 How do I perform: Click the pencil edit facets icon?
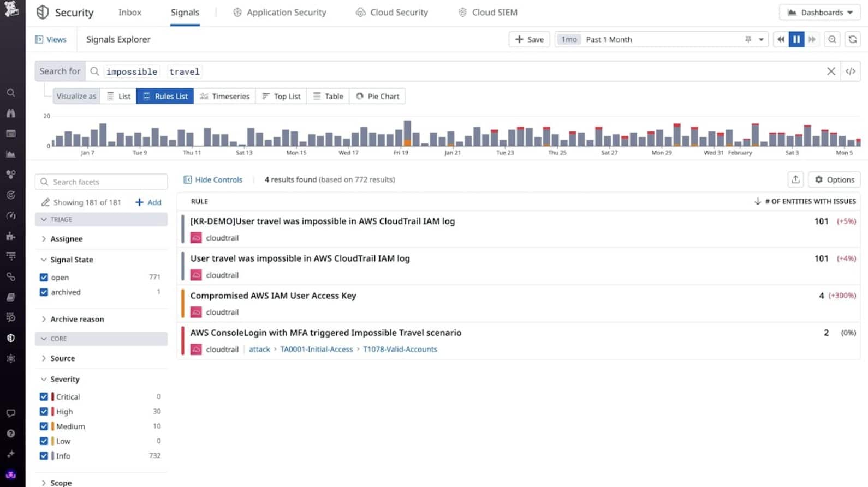click(45, 202)
